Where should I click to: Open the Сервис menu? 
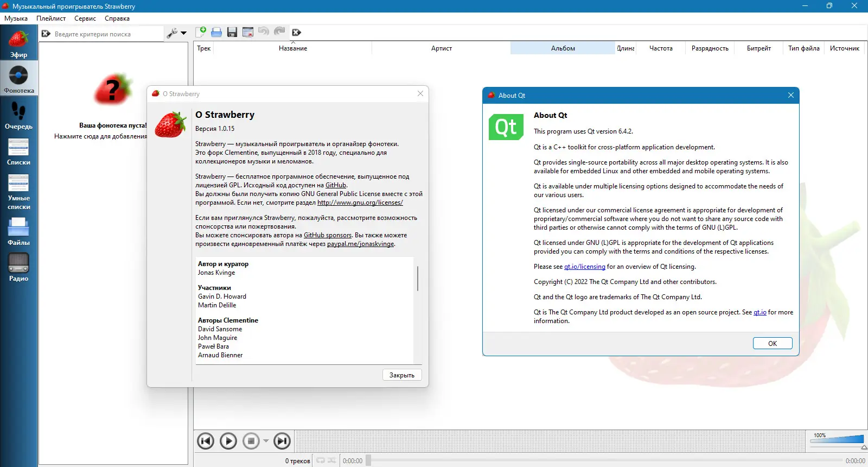click(85, 18)
